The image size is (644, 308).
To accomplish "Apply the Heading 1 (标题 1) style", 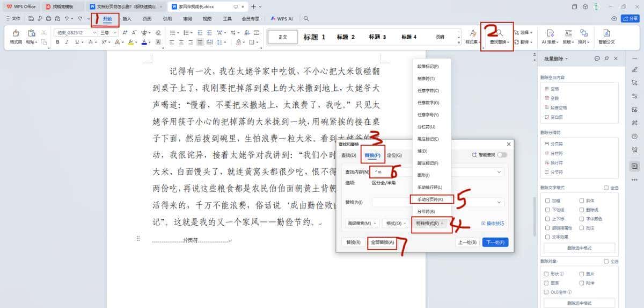I will click(x=314, y=37).
